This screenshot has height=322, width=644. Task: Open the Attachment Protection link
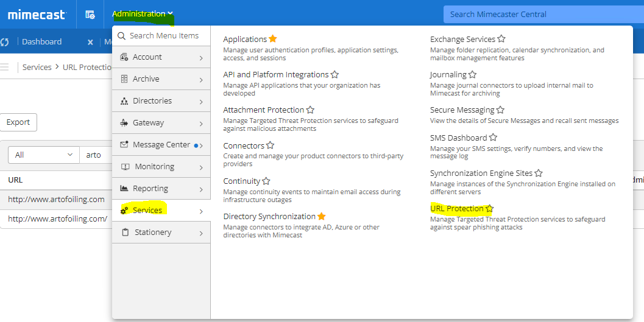tap(263, 110)
